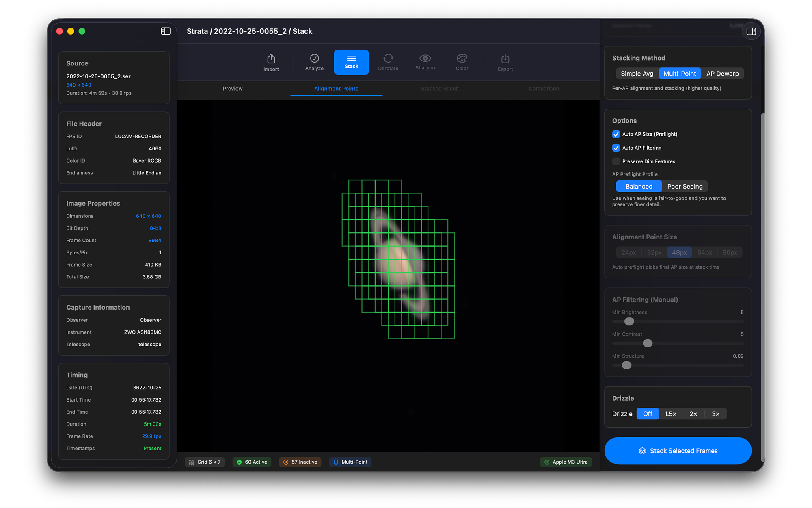The height and width of the screenshot is (508, 812).
Task: Disable Auto AP Size (Preflight) checkbox
Action: pyautogui.click(x=616, y=134)
